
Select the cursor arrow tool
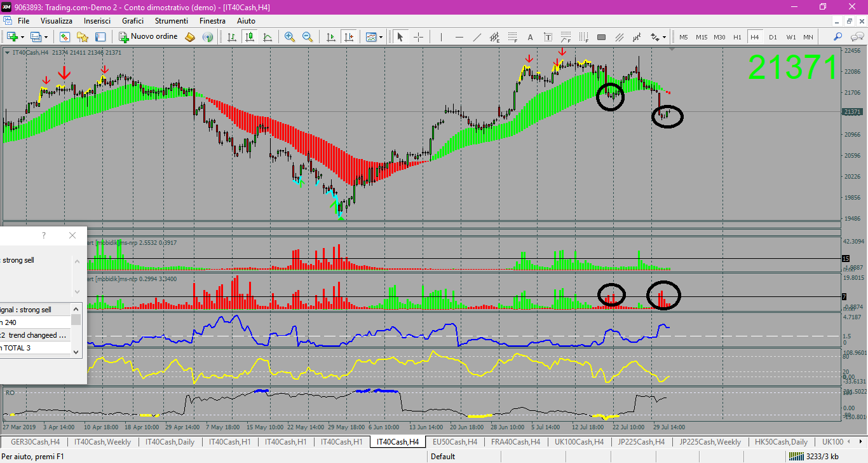[x=400, y=37]
